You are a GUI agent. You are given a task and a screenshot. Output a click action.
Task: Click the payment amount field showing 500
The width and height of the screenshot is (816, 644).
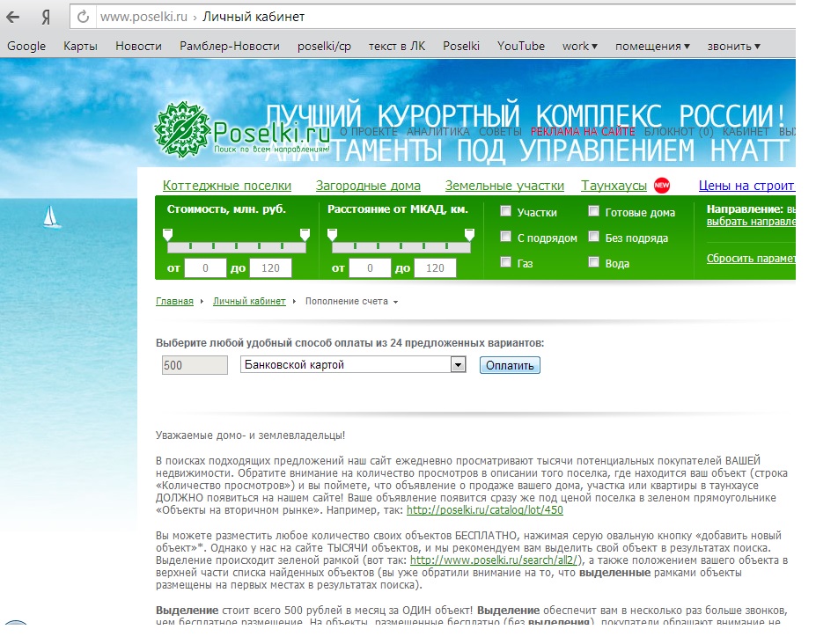click(x=195, y=365)
